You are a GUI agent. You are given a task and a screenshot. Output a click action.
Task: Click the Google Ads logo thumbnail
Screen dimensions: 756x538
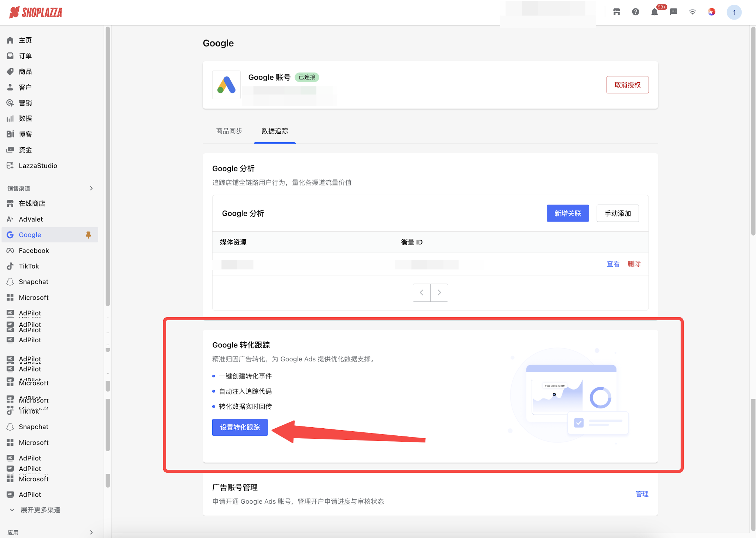(x=226, y=85)
